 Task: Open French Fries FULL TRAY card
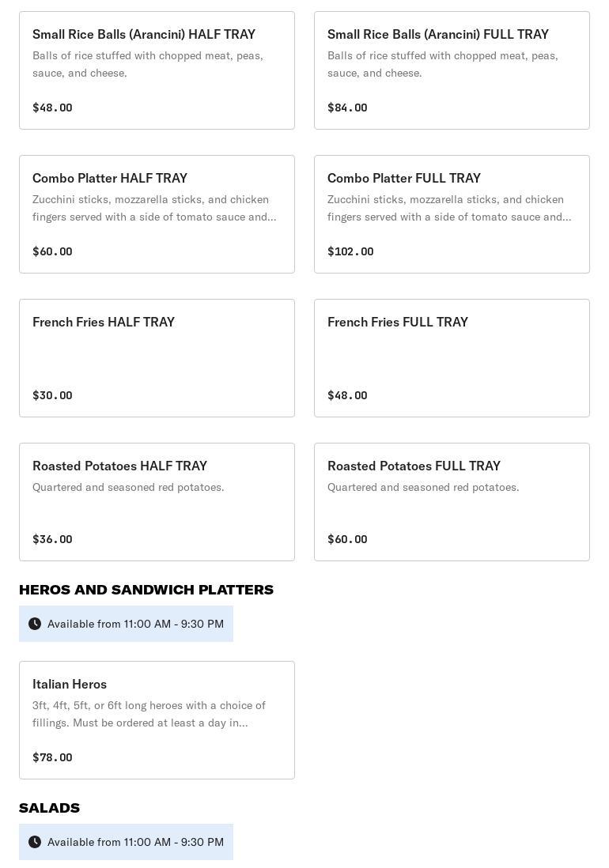[452, 358]
